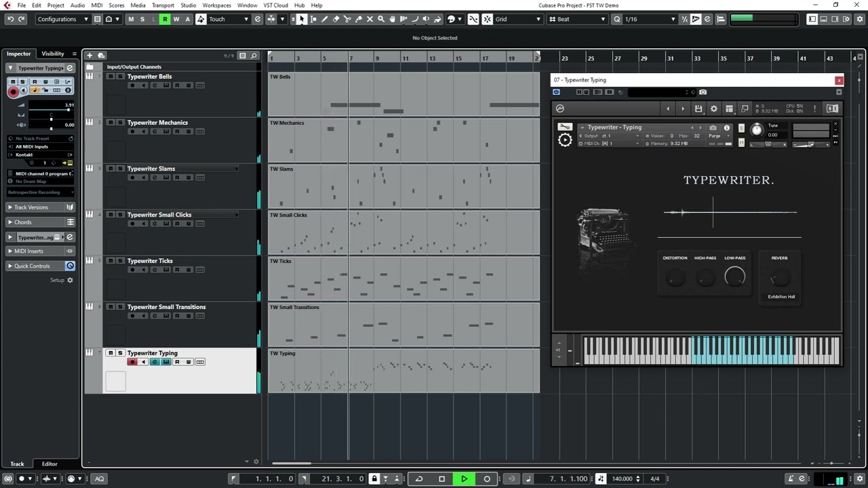This screenshot has width=868, height=488.
Task: Select the Glue tool
Action: click(x=359, y=19)
